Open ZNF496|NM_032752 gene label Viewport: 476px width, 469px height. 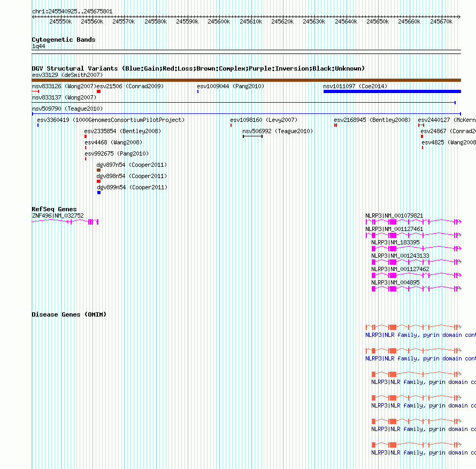(x=58, y=216)
